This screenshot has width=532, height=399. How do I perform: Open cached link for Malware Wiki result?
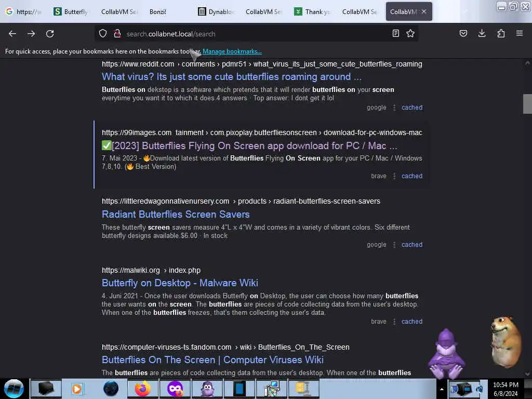point(412,322)
